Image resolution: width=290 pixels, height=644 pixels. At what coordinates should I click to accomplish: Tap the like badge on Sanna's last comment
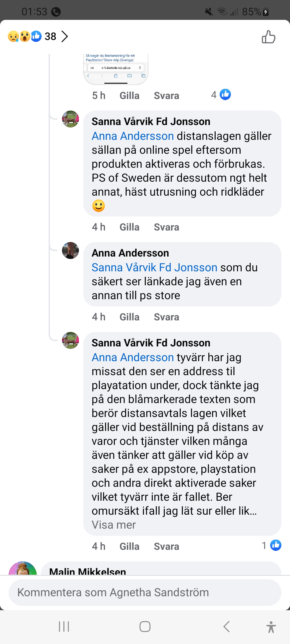tap(275, 545)
